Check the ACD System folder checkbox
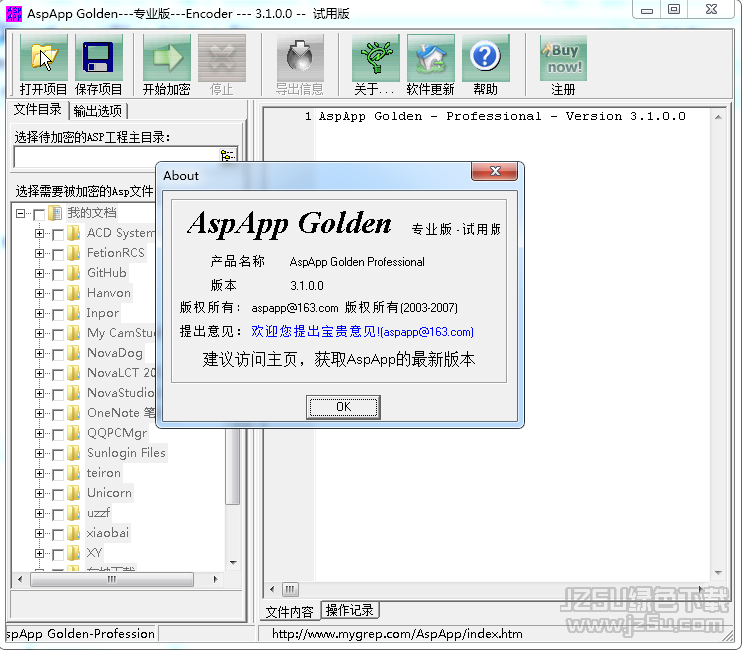 [58, 235]
